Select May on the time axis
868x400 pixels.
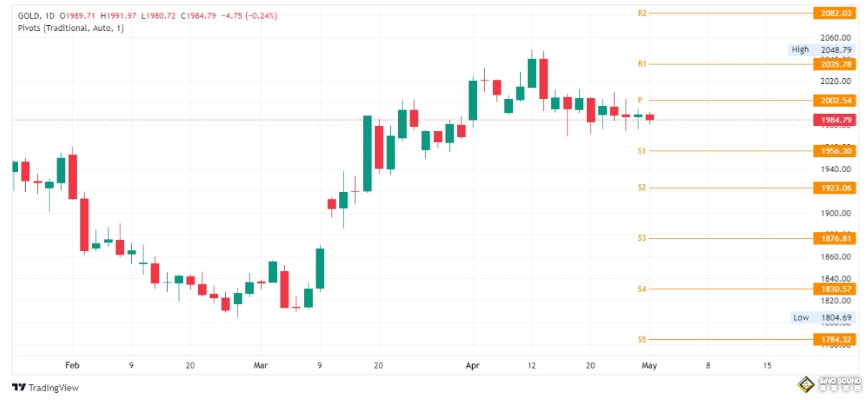coord(649,365)
